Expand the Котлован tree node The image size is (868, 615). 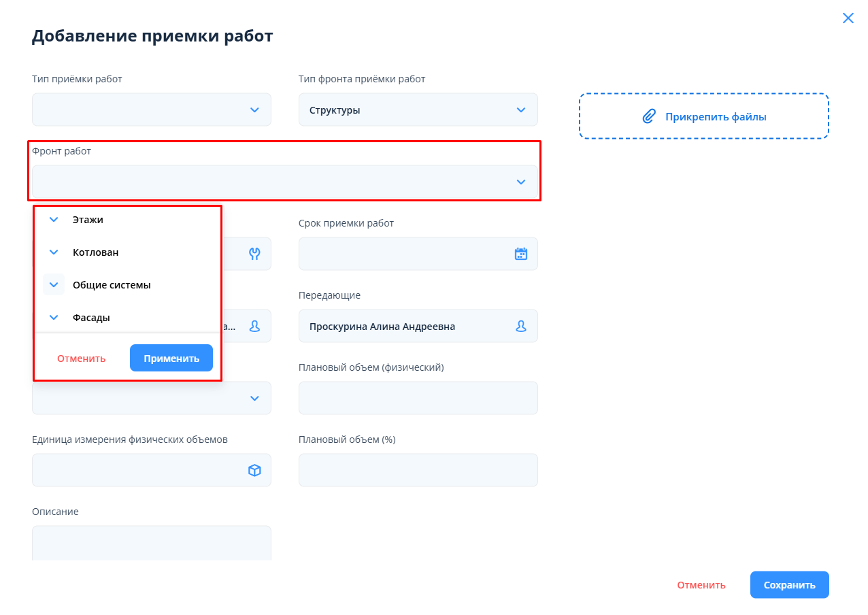pyautogui.click(x=54, y=252)
